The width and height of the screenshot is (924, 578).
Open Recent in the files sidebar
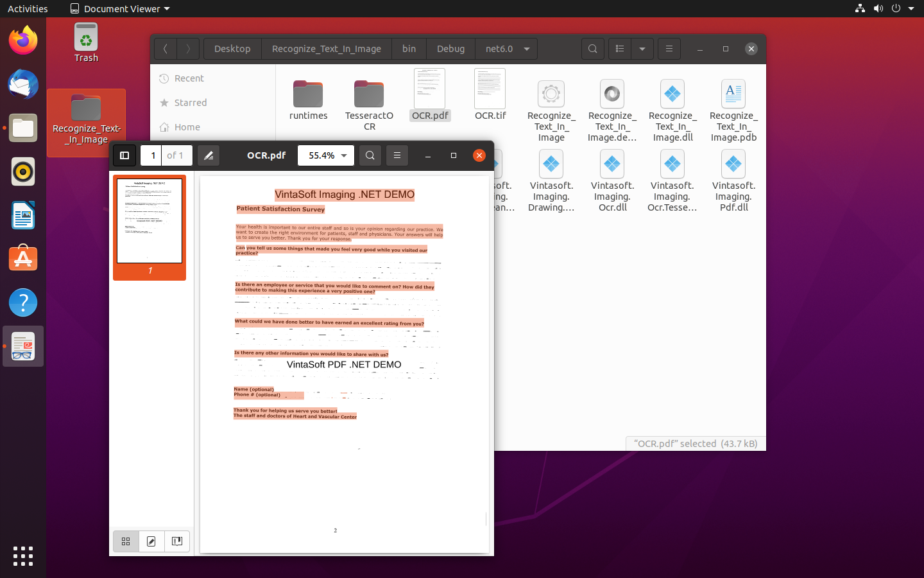(189, 78)
